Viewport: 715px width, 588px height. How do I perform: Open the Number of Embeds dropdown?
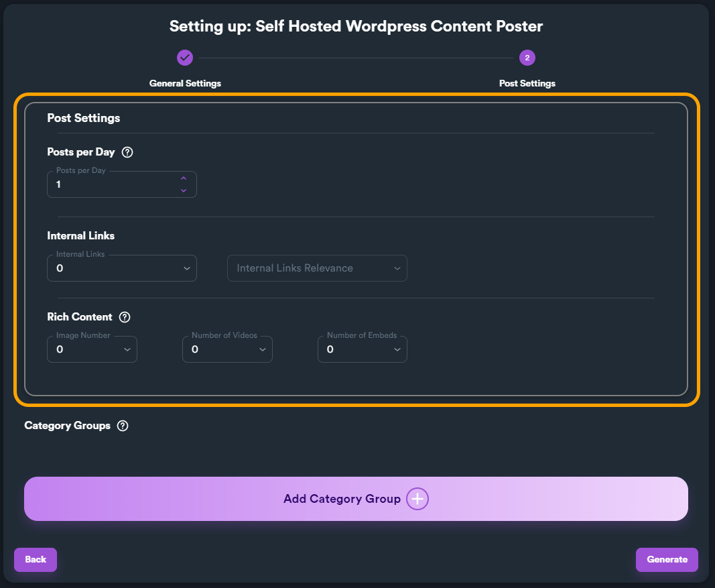pyautogui.click(x=363, y=349)
